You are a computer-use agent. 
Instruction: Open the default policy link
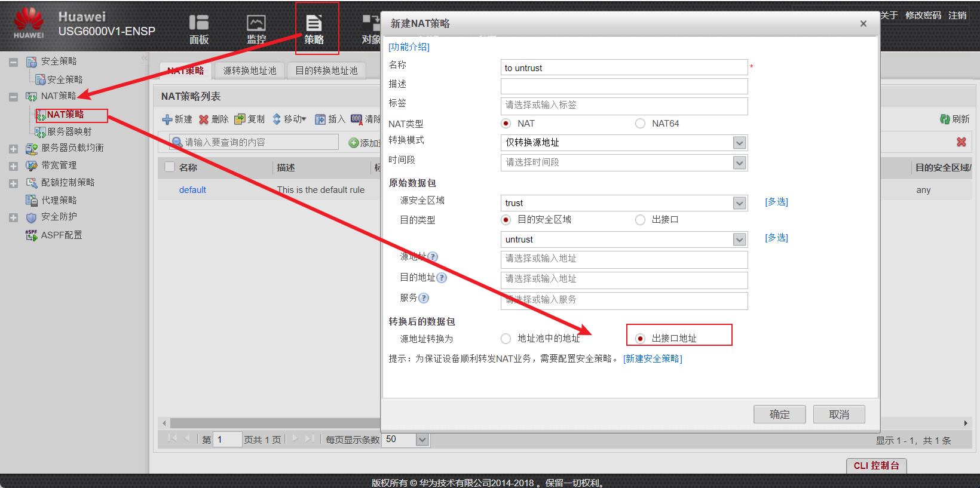pyautogui.click(x=192, y=190)
